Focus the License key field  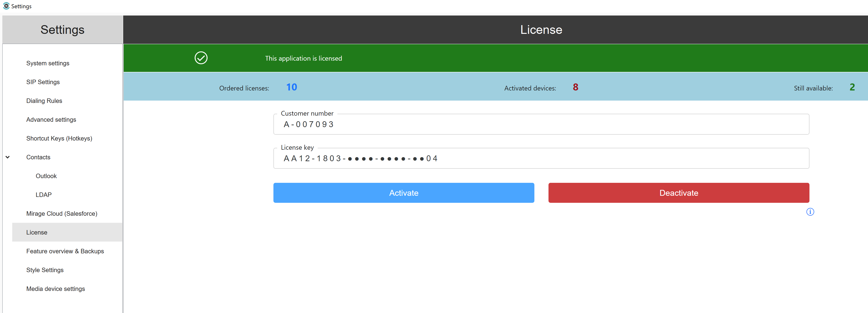pos(541,158)
